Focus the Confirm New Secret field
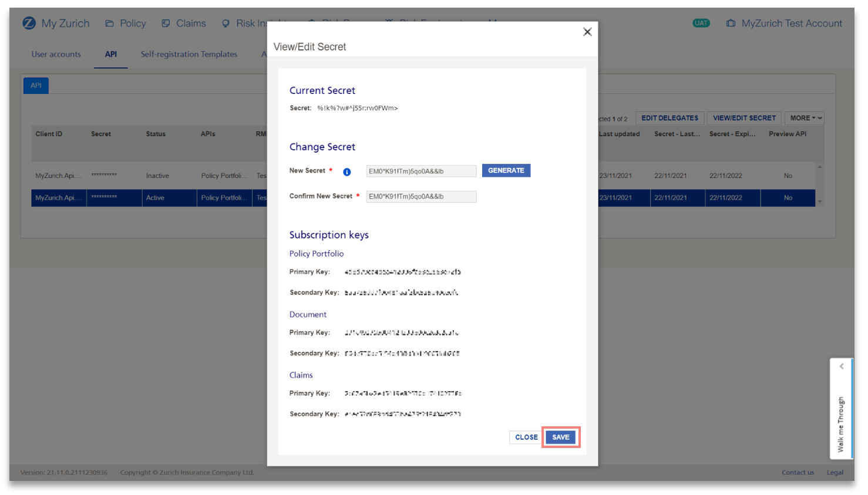 point(420,197)
